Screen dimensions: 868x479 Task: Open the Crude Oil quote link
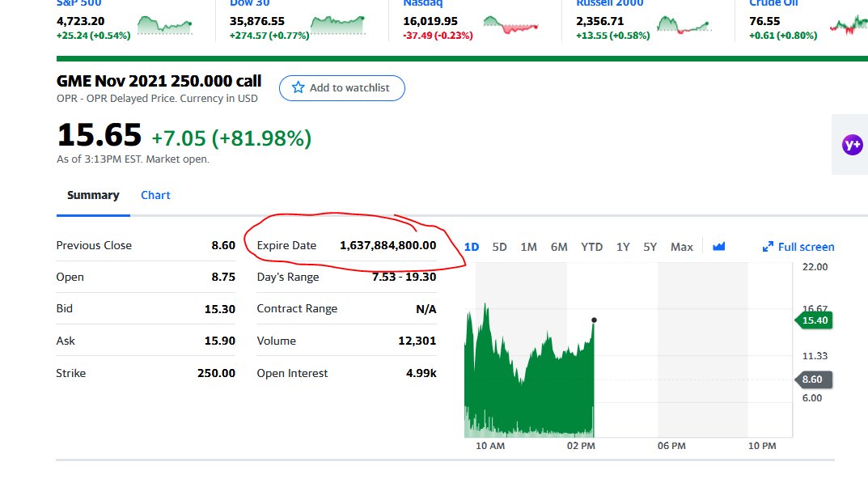tap(773, 3)
